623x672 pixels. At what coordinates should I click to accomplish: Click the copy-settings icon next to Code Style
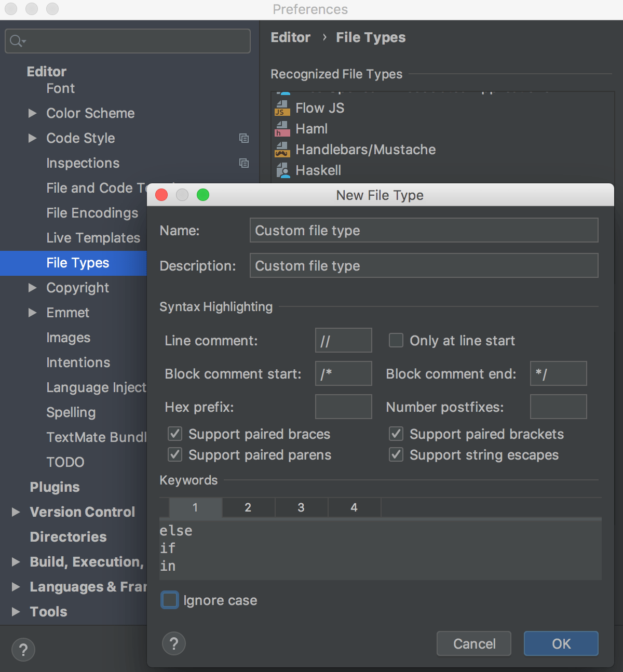point(244,138)
